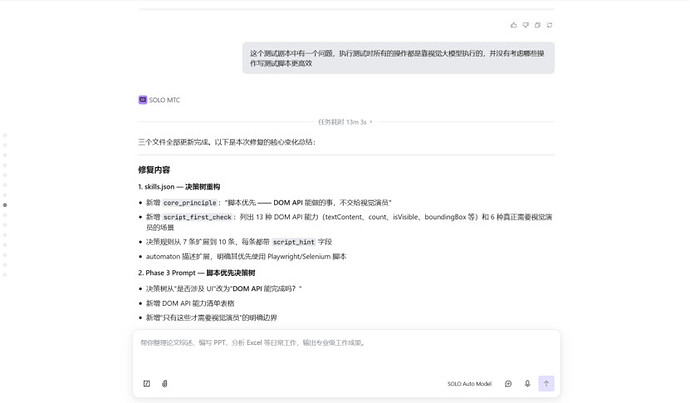690x403 pixels.
Task: Send the message with the purple arrow button
Action: click(x=546, y=384)
